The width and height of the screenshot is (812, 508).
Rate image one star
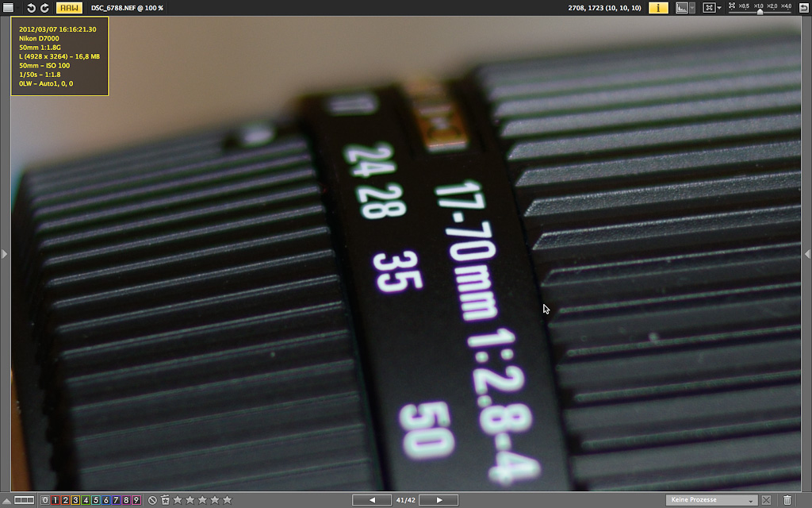pyautogui.click(x=178, y=500)
